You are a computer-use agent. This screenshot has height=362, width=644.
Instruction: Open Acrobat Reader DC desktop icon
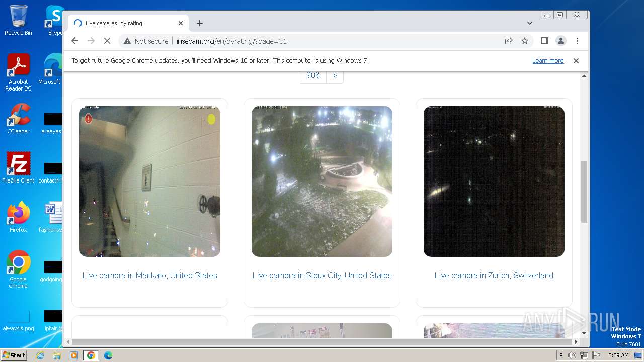(18, 72)
